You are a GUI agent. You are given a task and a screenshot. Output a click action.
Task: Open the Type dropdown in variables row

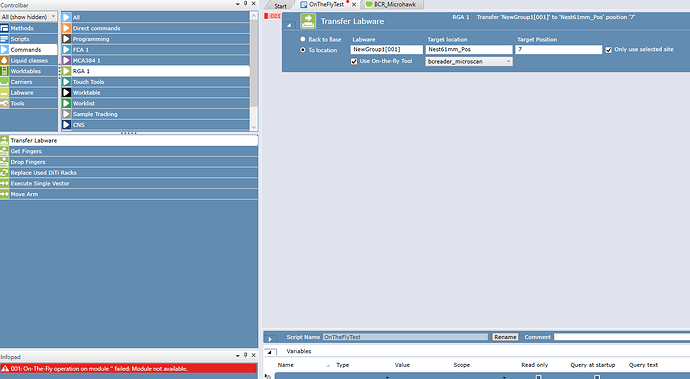click(387, 377)
